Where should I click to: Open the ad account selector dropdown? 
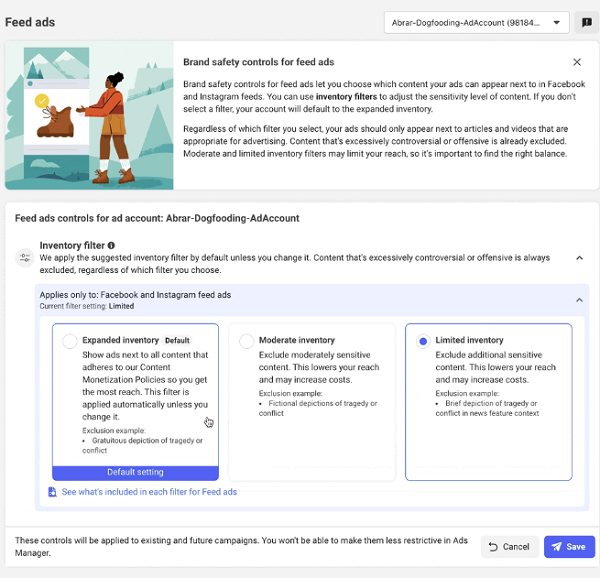point(476,23)
